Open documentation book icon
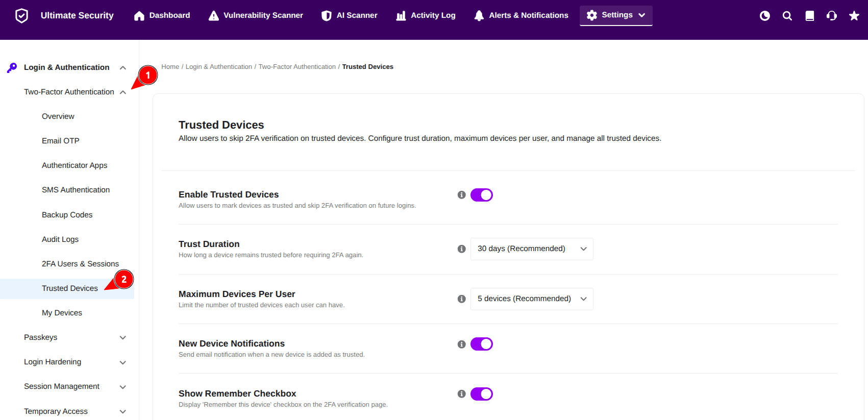 810,16
